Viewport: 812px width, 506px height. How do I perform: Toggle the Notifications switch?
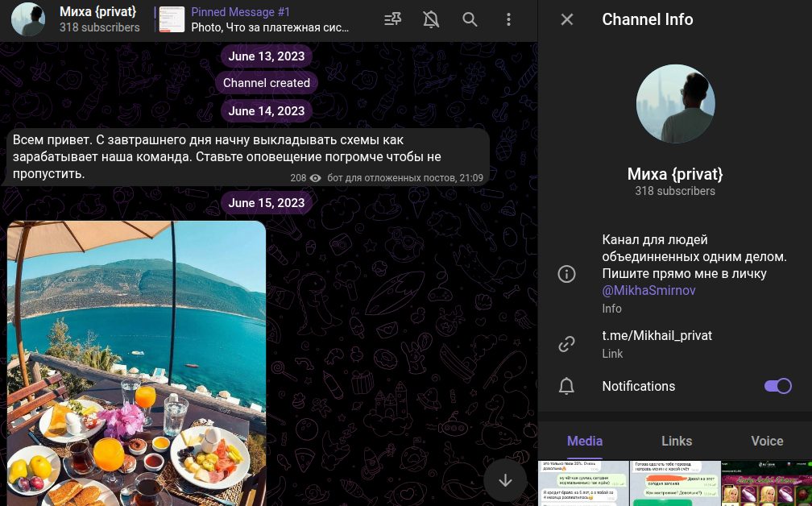[x=778, y=386]
